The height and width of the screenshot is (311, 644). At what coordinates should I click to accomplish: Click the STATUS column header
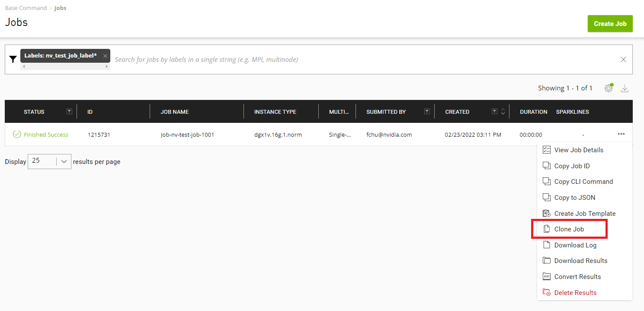(x=34, y=112)
